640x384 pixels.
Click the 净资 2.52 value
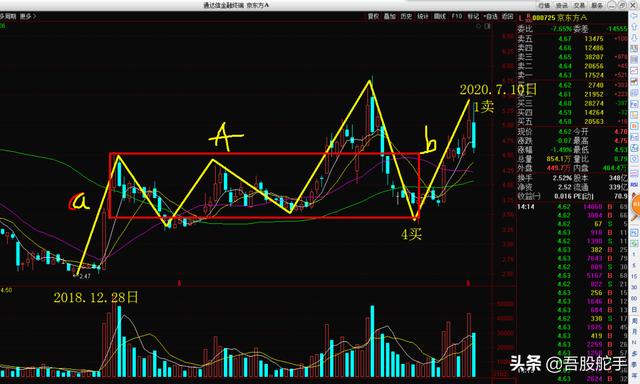[564, 187]
